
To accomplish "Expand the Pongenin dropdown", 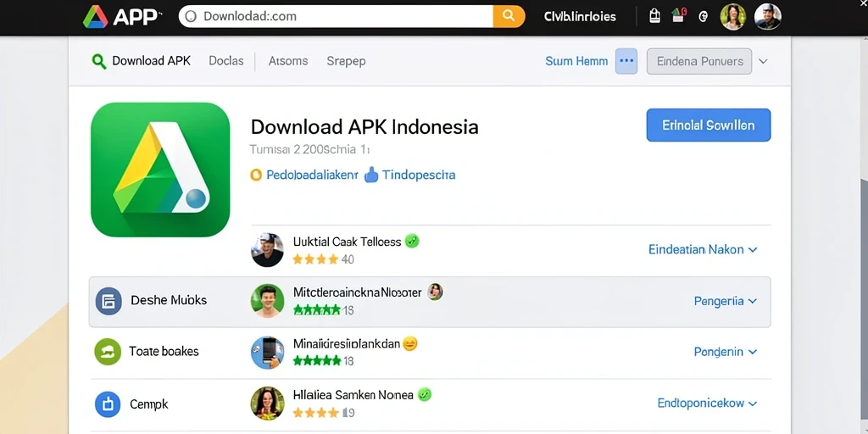I will (726, 352).
